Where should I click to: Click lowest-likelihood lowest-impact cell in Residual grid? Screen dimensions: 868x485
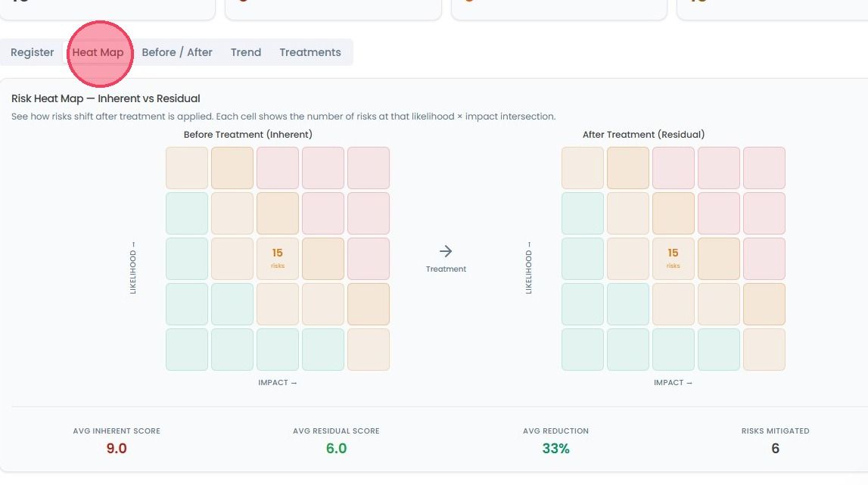[583, 350]
